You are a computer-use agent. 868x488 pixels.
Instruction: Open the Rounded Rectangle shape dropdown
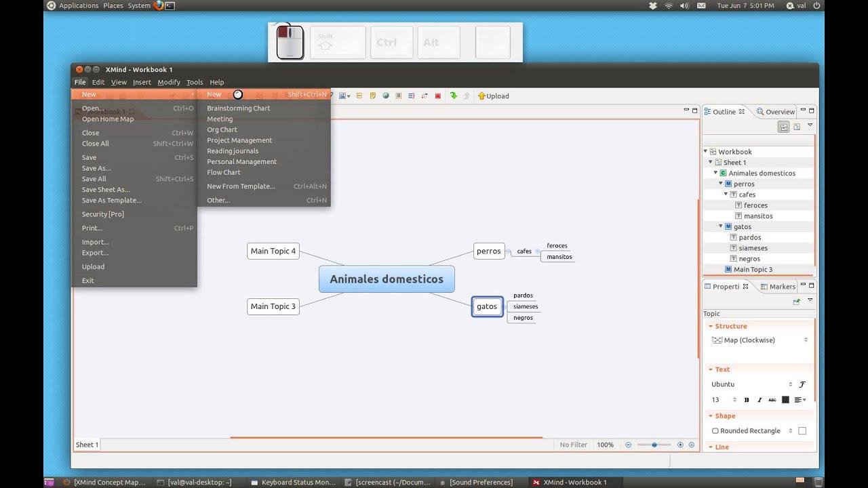point(751,431)
